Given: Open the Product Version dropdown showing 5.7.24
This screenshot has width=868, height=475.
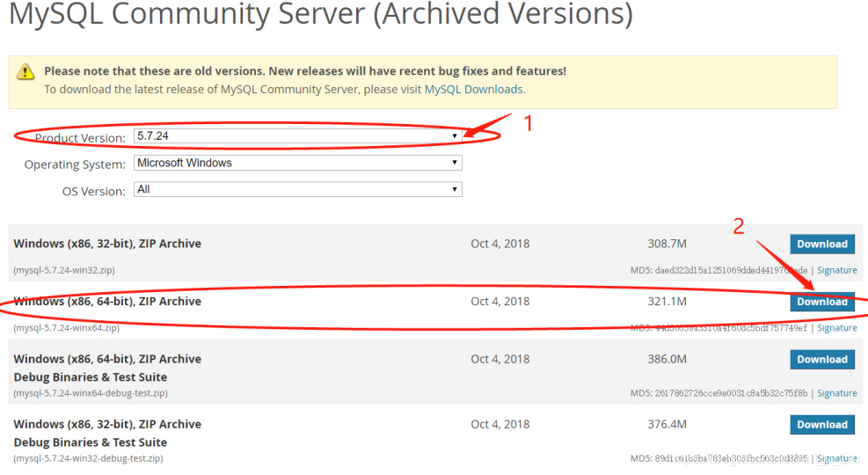Looking at the screenshot, I should [298, 136].
